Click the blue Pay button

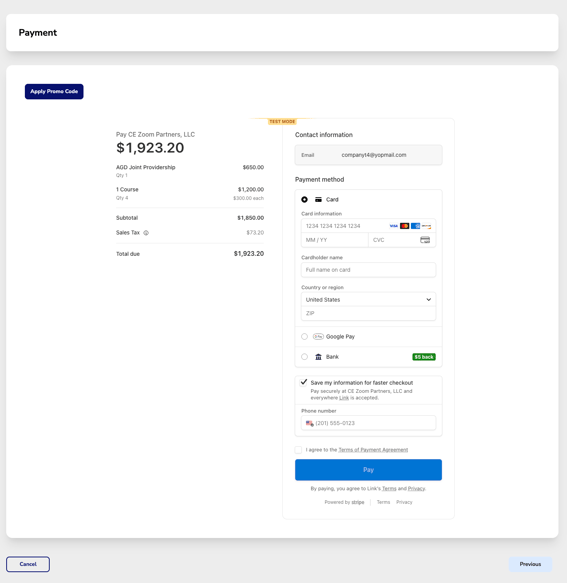click(x=368, y=470)
